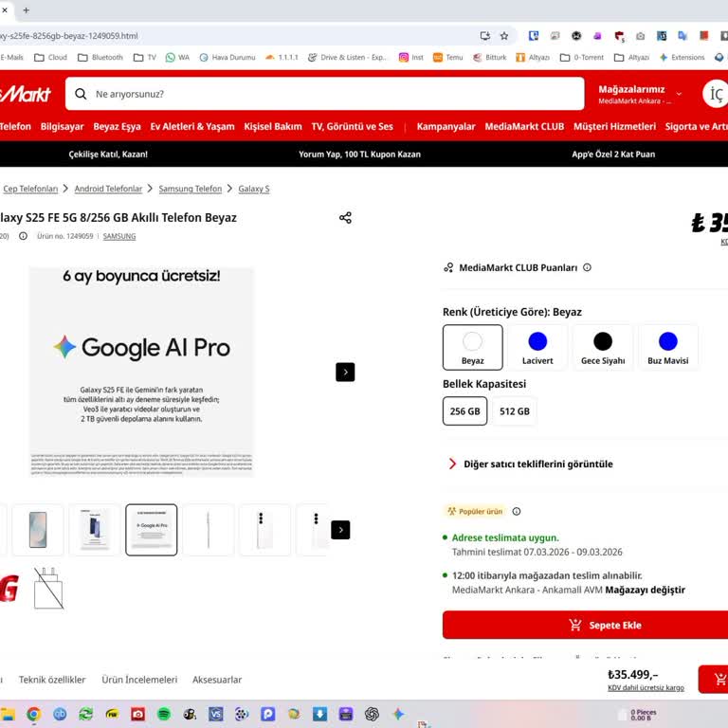Screen dimensions: 728x728
Task: Click sticky bar add-to-cart icon button
Action: coord(715,680)
